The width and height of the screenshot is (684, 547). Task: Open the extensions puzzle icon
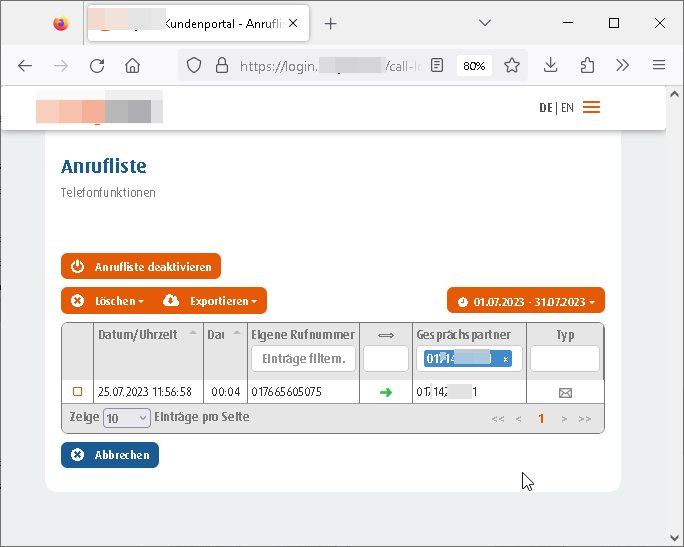pos(587,66)
